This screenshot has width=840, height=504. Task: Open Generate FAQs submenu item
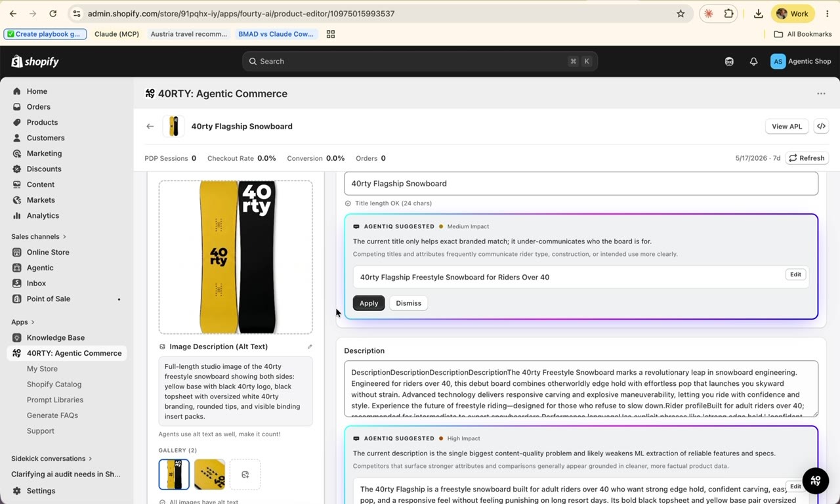click(x=52, y=415)
